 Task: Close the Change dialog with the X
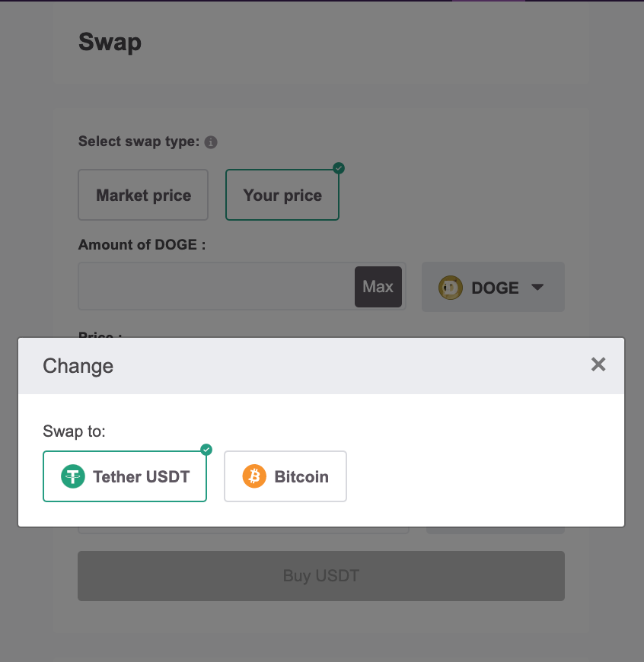598,364
